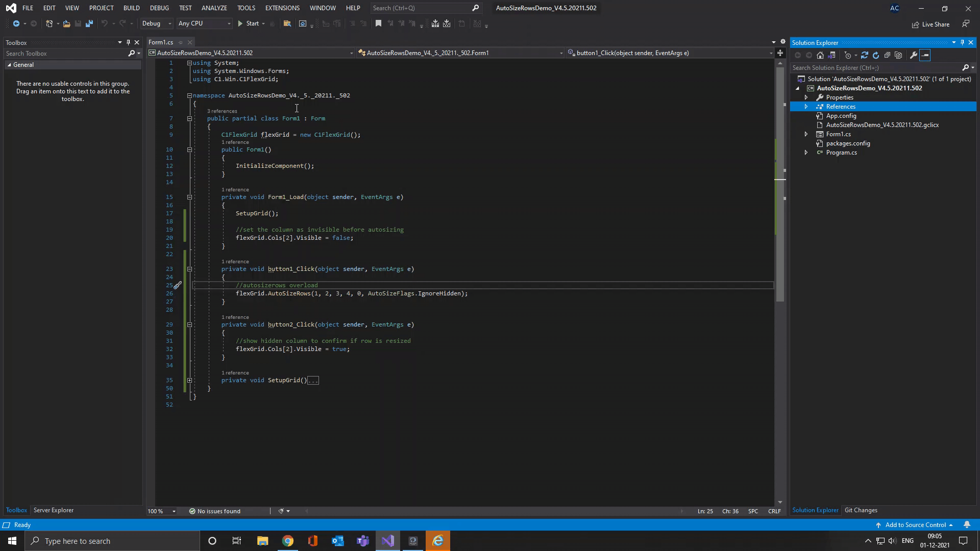This screenshot has height=551, width=980.
Task: Open the Start button dropdown arrow
Action: pos(263,23)
